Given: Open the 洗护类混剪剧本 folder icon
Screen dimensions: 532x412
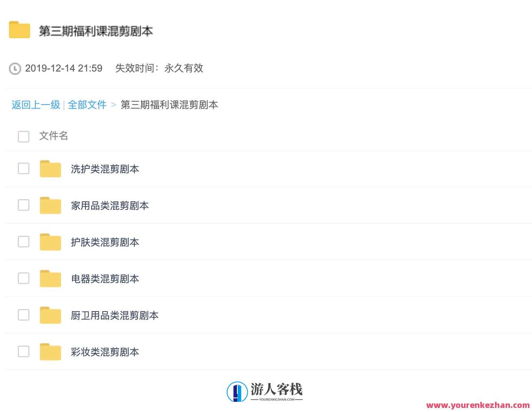Looking at the screenshot, I should coord(50,168).
